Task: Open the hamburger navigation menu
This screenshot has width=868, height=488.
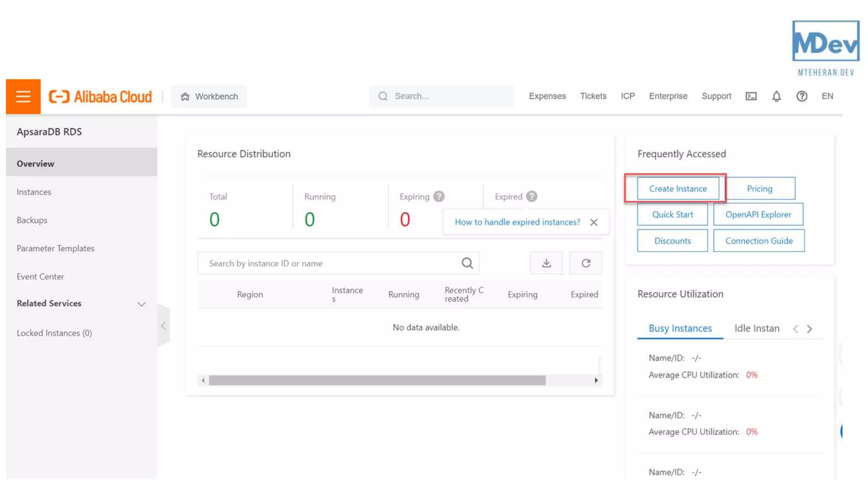Action: click(23, 97)
